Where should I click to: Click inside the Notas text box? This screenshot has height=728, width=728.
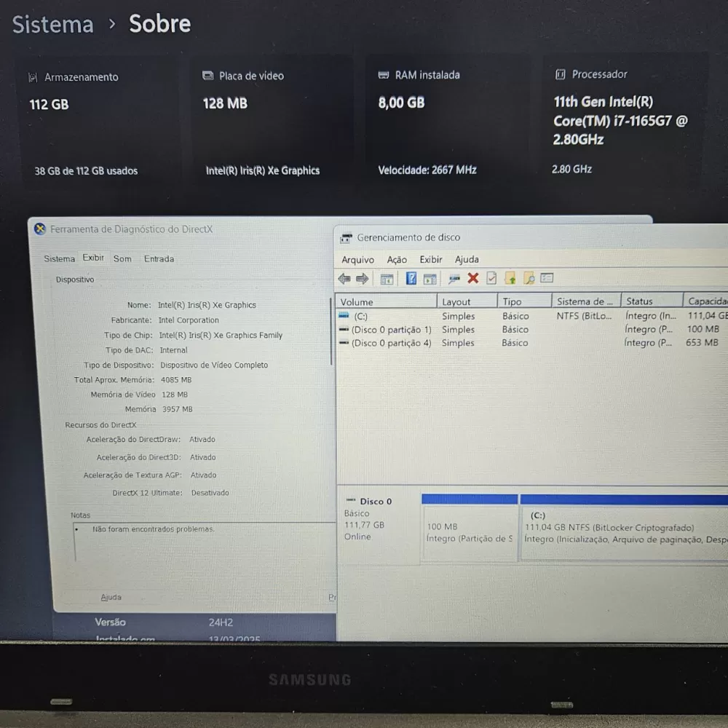[205, 542]
